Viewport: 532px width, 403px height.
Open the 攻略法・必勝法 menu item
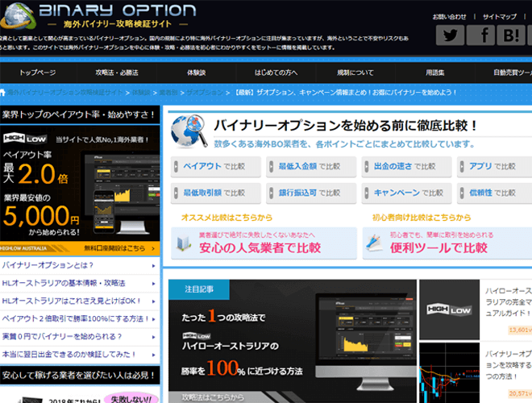click(117, 73)
